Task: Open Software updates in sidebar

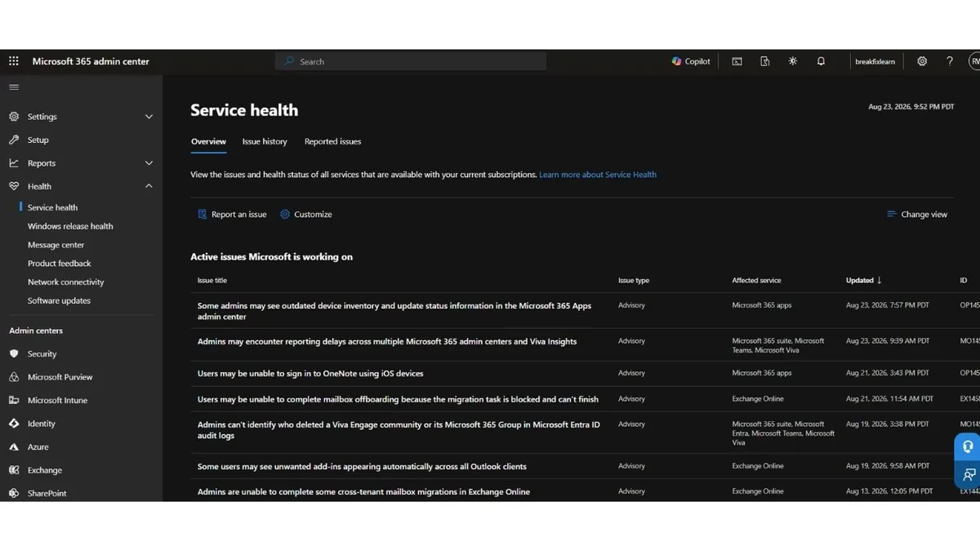Action: click(59, 300)
